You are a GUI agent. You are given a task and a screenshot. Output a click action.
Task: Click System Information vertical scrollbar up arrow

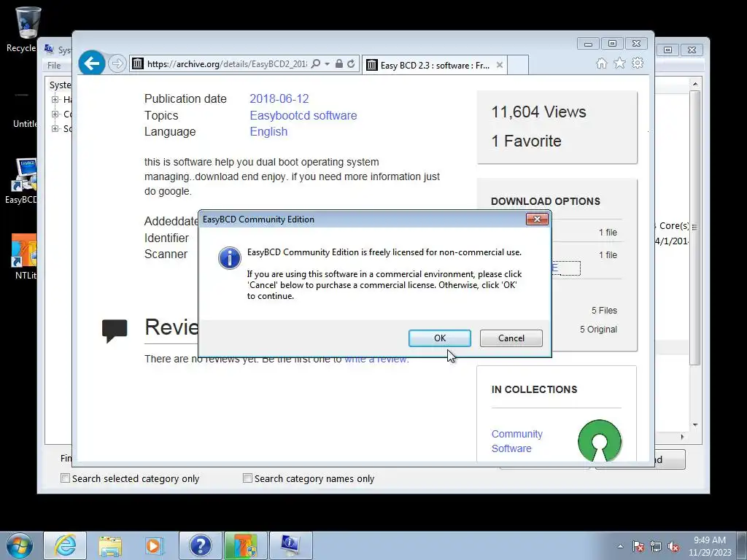click(695, 84)
